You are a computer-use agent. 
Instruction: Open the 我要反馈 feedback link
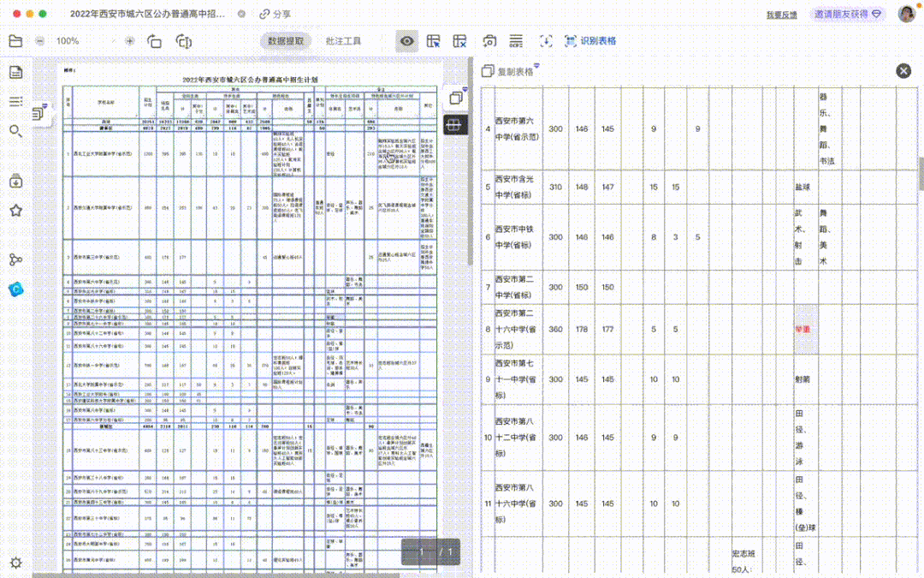(781, 15)
